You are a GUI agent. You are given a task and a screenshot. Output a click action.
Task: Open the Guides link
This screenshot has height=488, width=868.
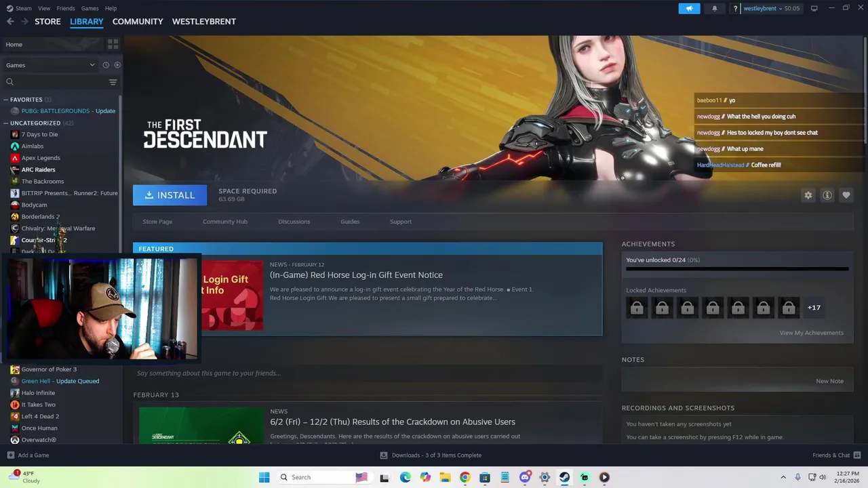coord(350,222)
